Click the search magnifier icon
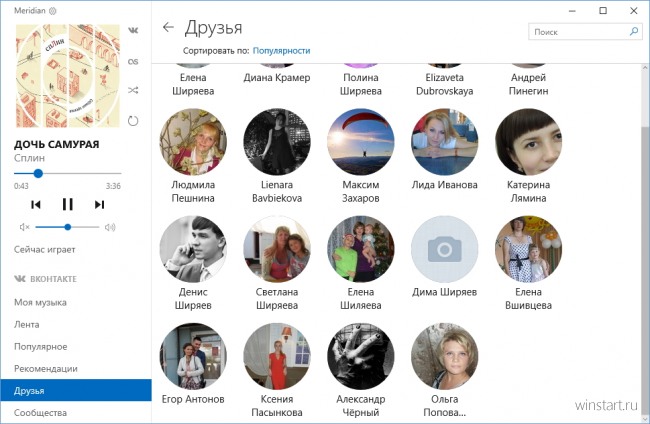 pos(633,32)
